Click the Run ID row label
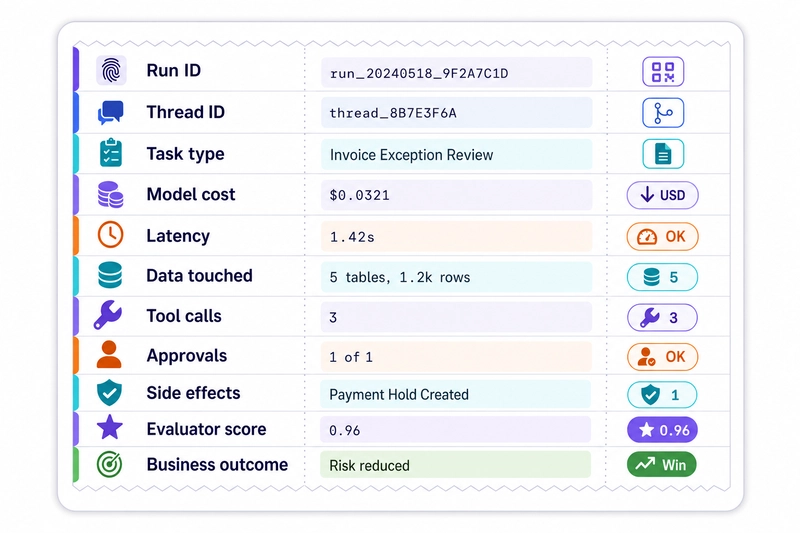This screenshot has height=533, width=800. pyautogui.click(x=173, y=70)
